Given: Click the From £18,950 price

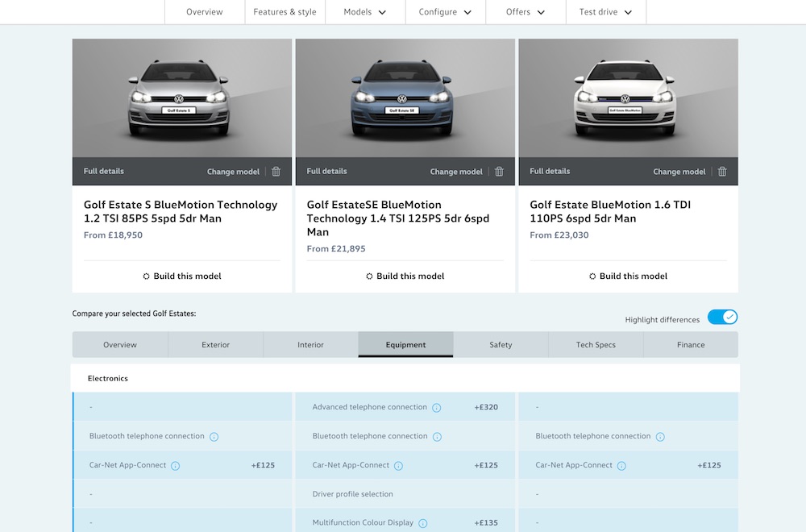Looking at the screenshot, I should 113,235.
